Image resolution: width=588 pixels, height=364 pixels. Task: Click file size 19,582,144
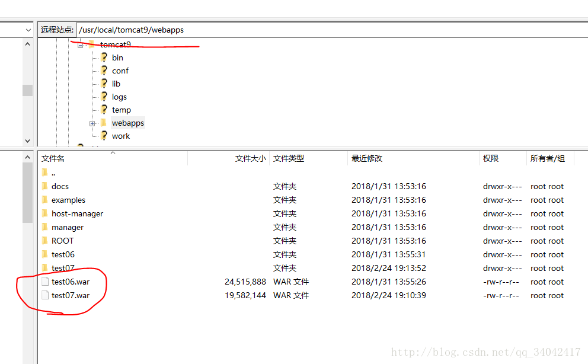245,295
